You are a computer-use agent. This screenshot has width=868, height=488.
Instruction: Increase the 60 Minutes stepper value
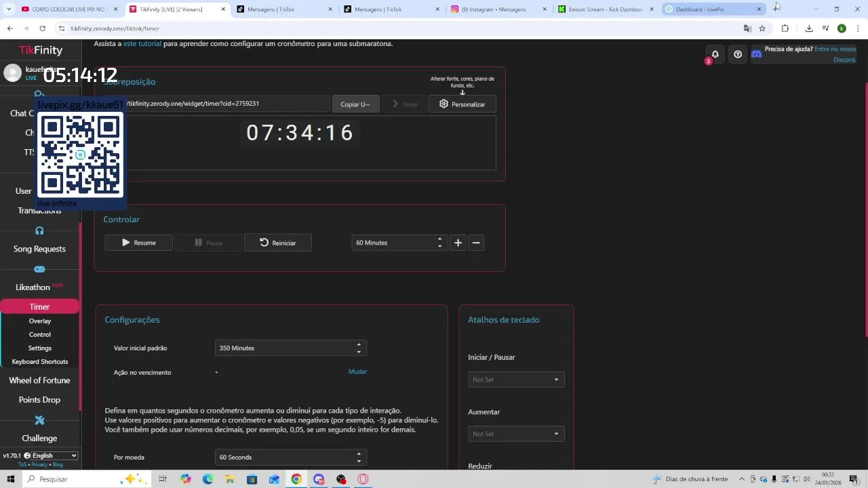pos(440,239)
